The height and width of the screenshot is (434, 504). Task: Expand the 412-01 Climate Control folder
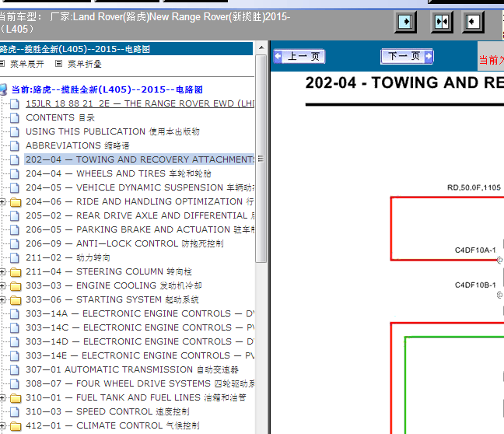click(2, 426)
